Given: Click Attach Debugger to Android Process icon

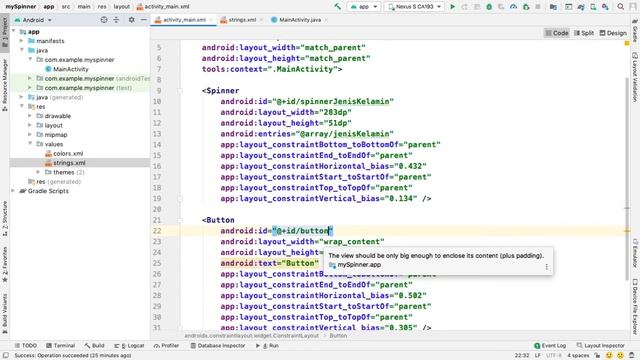Looking at the screenshot, I should (526, 7).
